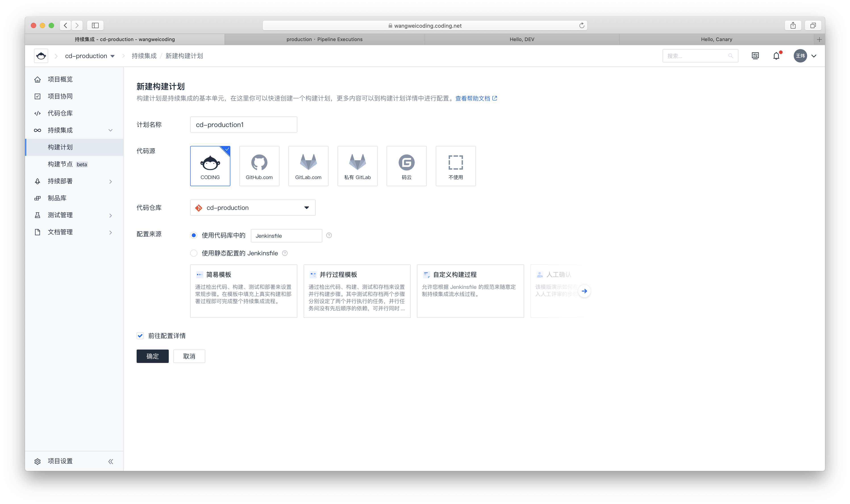Show next templates with blue arrow

coord(584,291)
